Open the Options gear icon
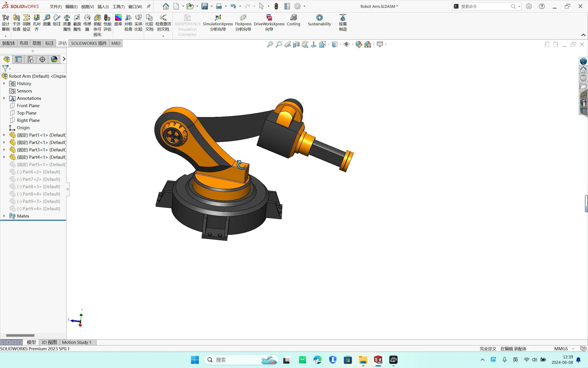588x368 pixels. (297, 6)
